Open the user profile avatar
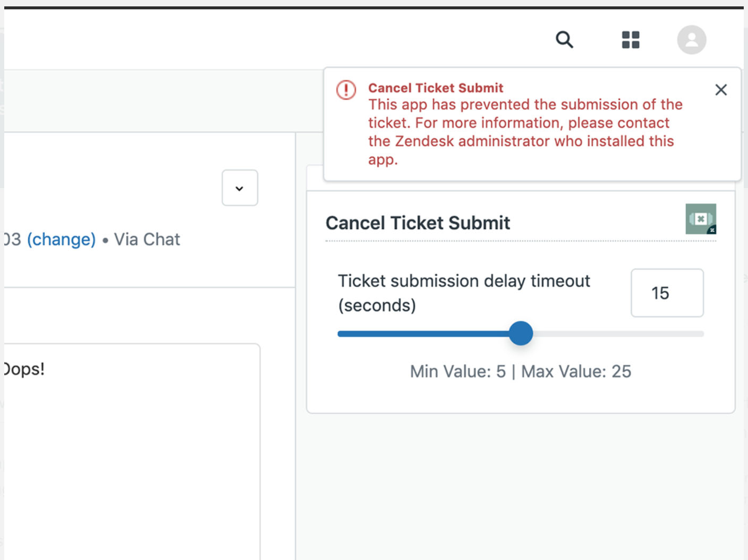This screenshot has width=748, height=560. tap(691, 40)
